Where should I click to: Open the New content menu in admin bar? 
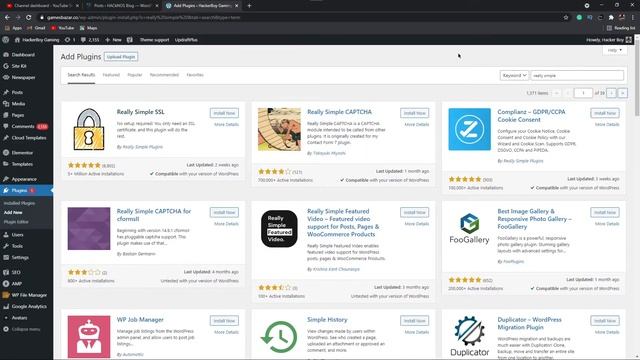(x=113, y=40)
